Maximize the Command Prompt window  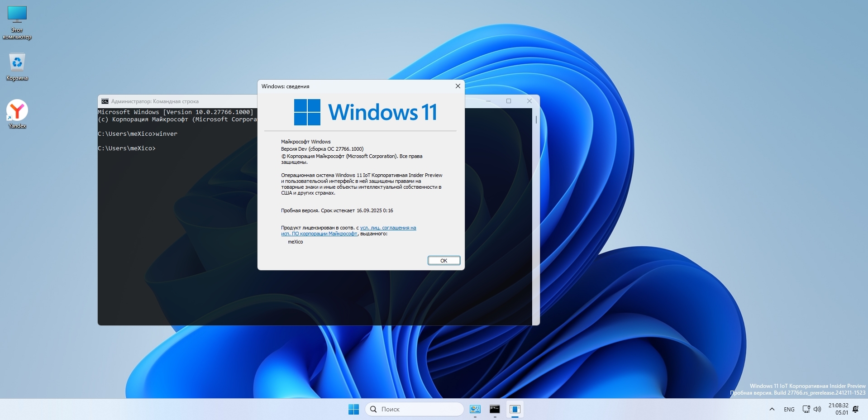(509, 101)
